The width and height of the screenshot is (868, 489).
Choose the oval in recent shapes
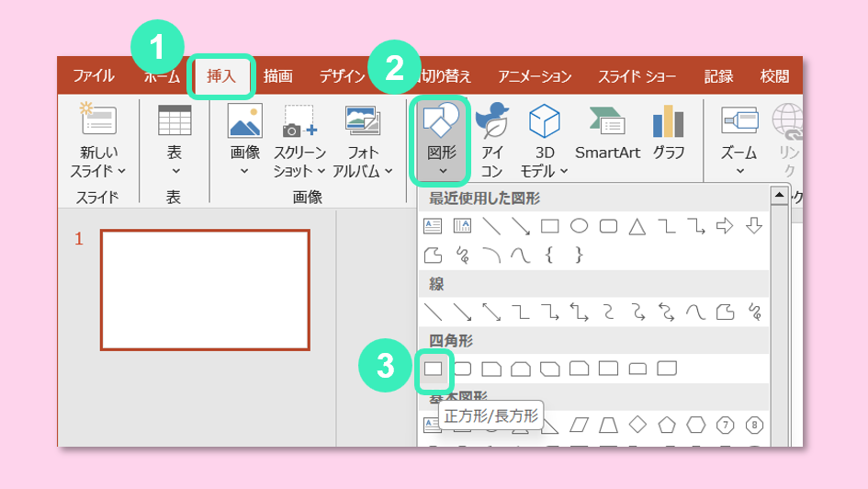point(579,226)
